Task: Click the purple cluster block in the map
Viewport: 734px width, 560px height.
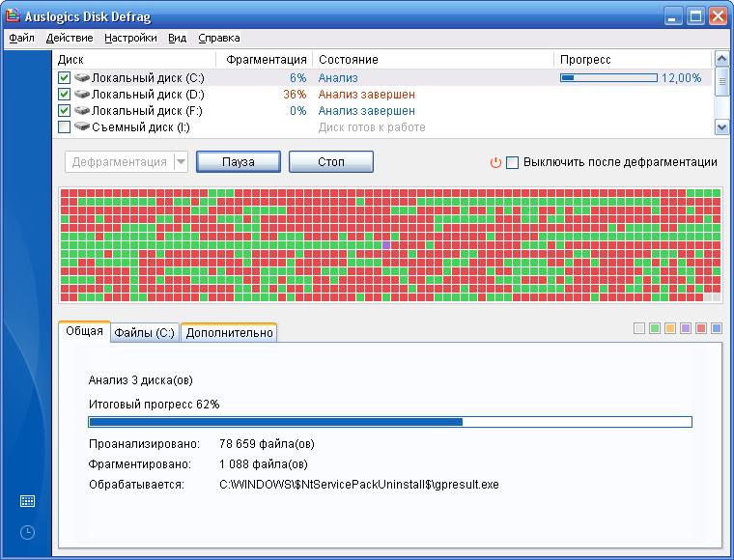Action: [386, 244]
